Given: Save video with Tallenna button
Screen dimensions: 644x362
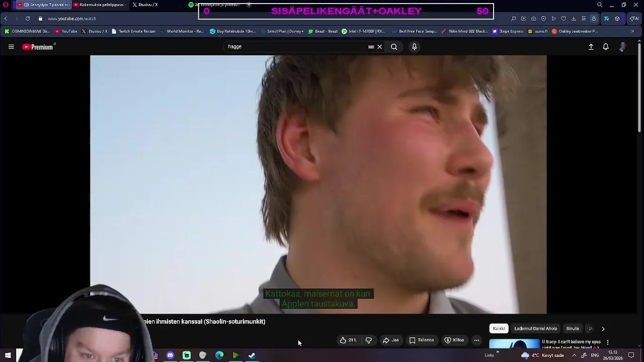Looking at the screenshot, I should point(422,340).
